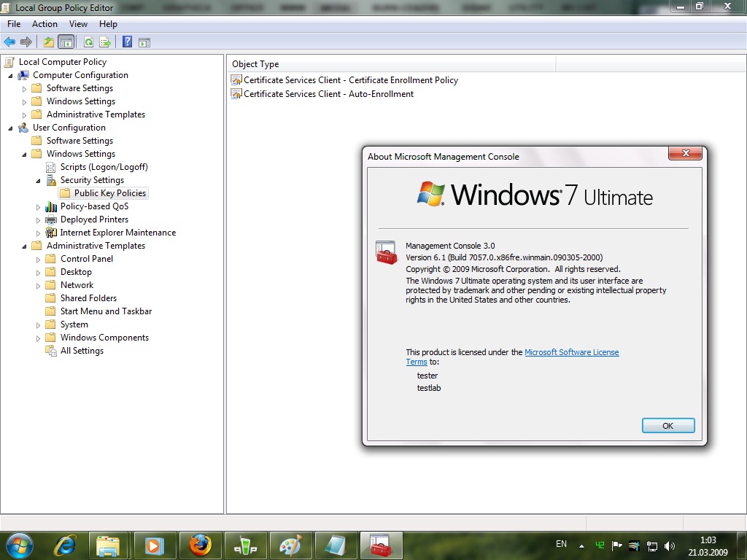
Task: Toggle the Show/Hide Console Tree toolbar button
Action: (x=66, y=42)
